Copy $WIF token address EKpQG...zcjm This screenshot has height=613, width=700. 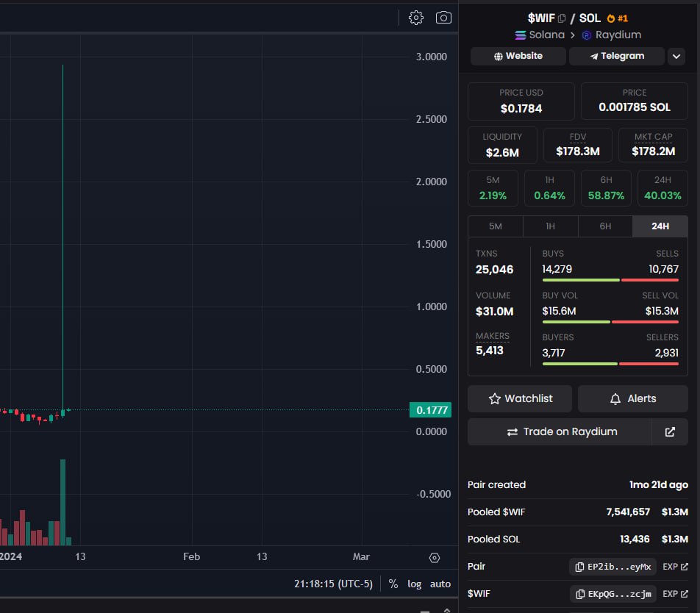[x=612, y=594]
